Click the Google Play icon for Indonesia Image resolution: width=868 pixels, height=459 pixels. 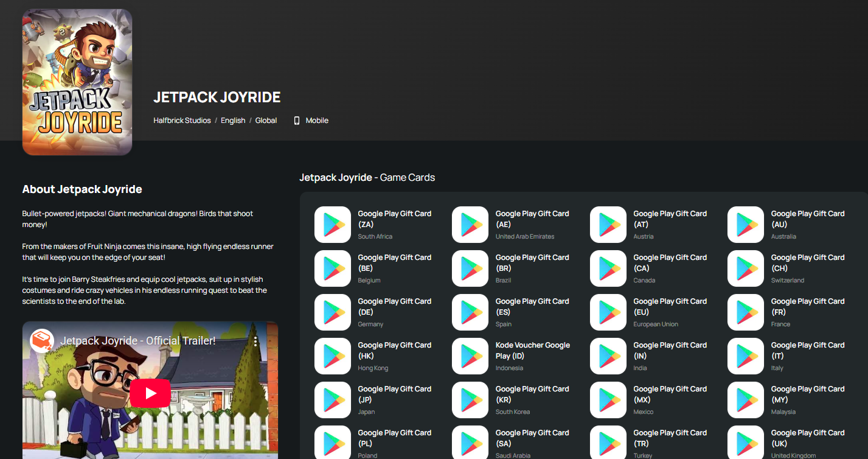pyautogui.click(x=470, y=356)
